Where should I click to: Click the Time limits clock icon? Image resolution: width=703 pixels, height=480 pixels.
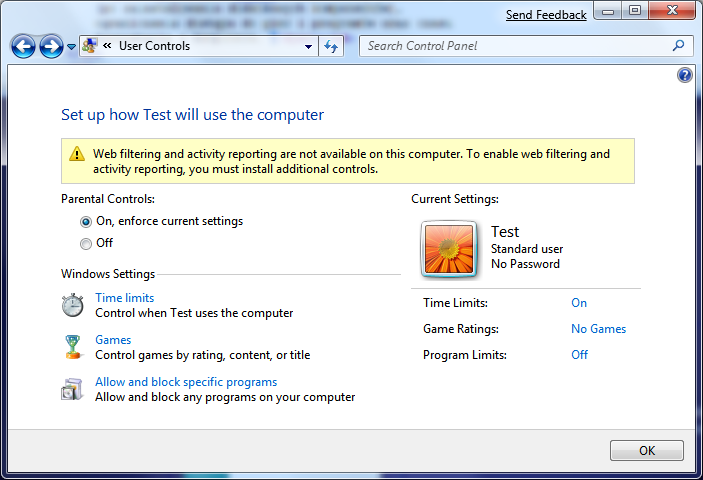[73, 305]
